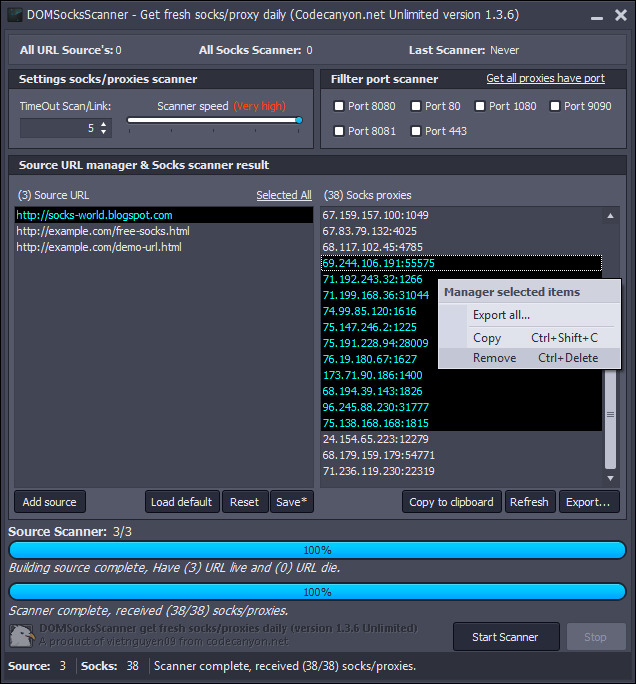Select proxy 68.179.159.179:54771
Viewport: 636px width, 684px height.
(462, 455)
